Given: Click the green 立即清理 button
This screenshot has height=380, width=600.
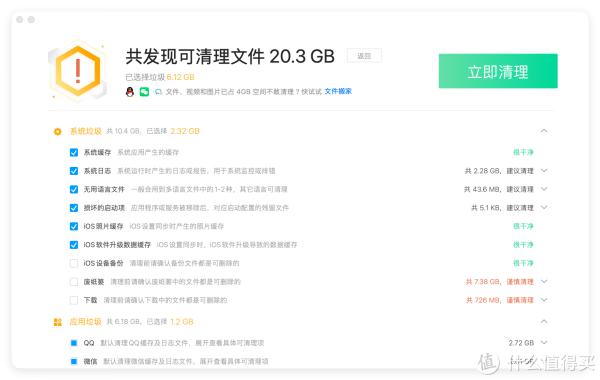Looking at the screenshot, I should (x=498, y=71).
